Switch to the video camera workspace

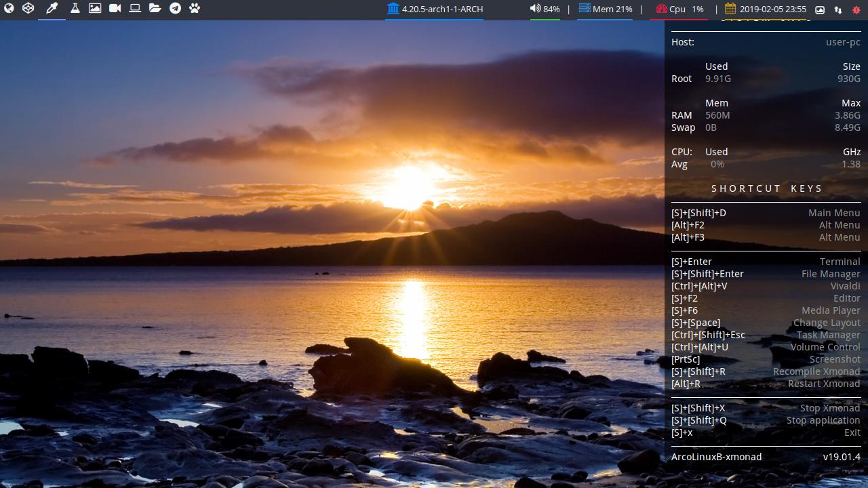click(x=115, y=9)
